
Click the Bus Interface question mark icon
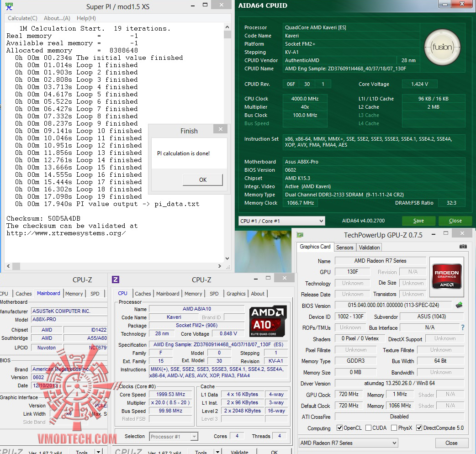click(463, 327)
